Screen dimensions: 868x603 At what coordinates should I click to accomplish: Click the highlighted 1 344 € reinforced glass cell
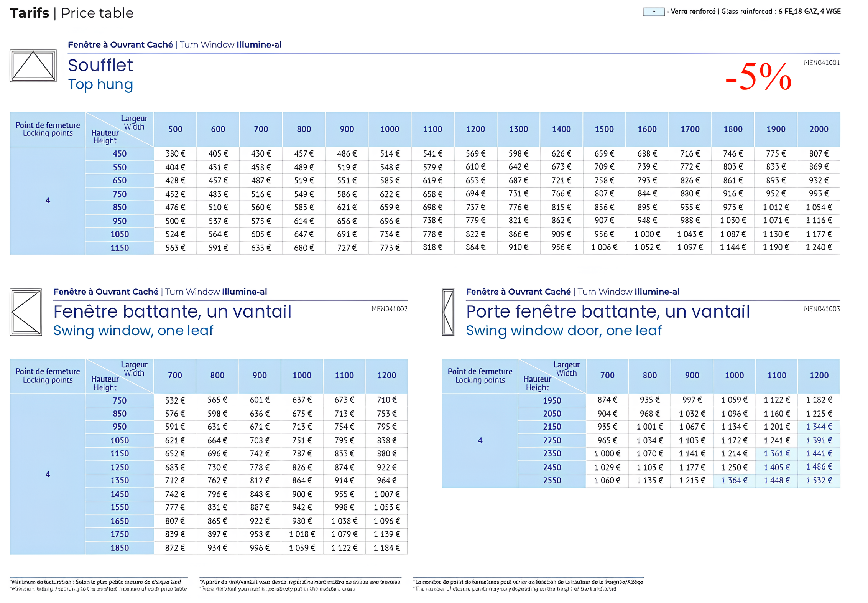pos(819,427)
